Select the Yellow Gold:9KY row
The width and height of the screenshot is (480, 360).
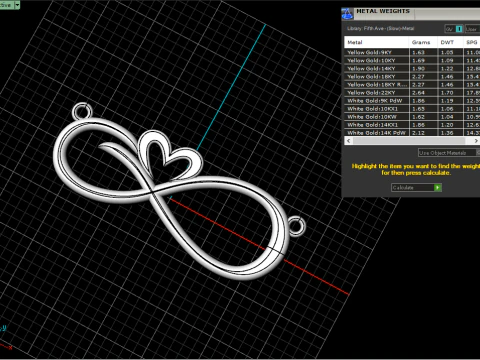coord(412,52)
